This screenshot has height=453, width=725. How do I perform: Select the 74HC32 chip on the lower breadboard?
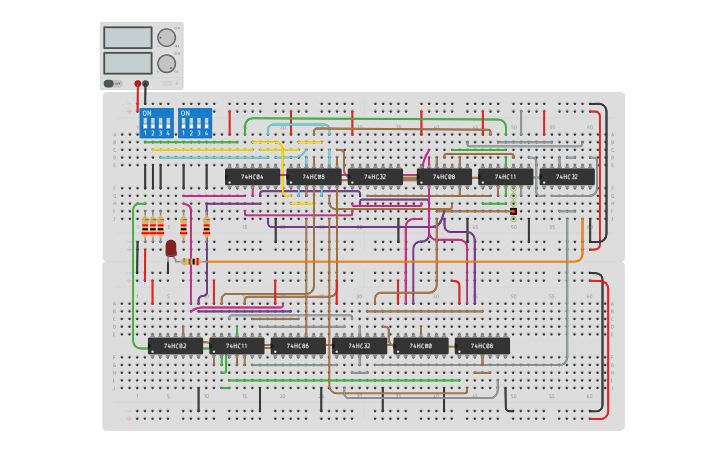coord(360,346)
